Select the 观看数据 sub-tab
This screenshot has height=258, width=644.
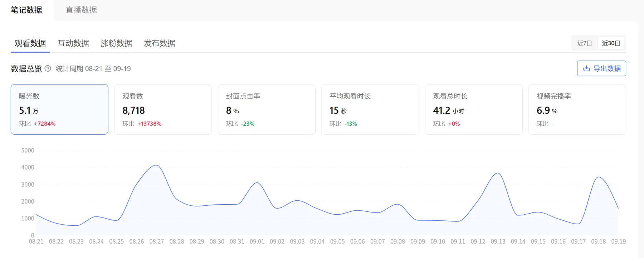[x=30, y=43]
